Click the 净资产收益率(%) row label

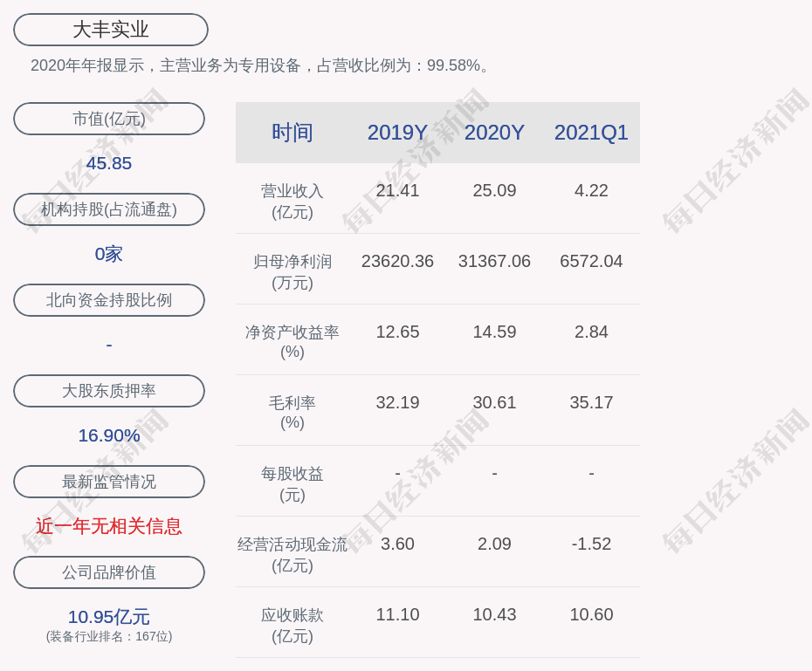pyautogui.click(x=292, y=342)
